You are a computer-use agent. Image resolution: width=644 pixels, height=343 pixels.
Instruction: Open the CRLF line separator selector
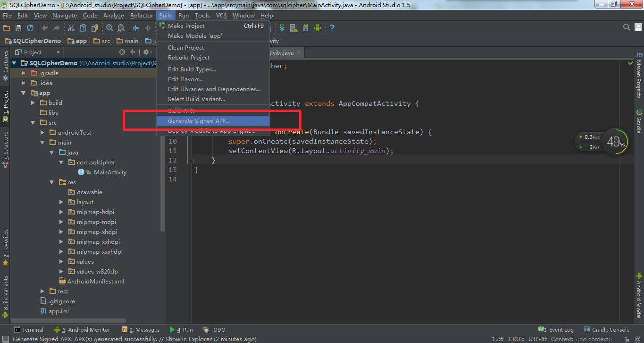tap(516, 339)
